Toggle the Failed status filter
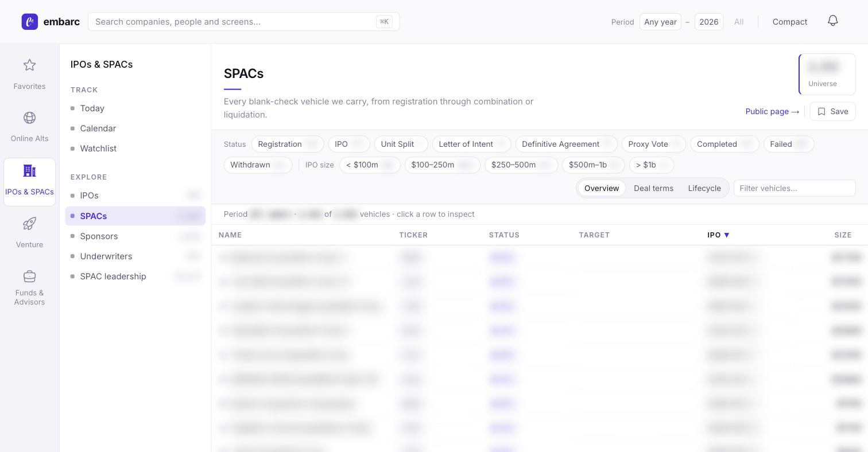868x452 pixels. click(x=789, y=144)
